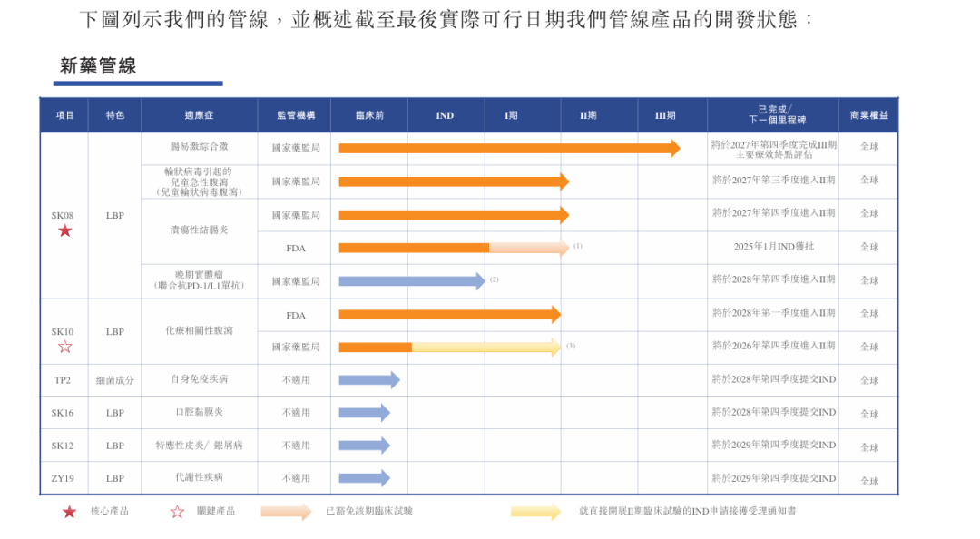Click 將於2028年第四季度提交IND in the SK16 row
980x539 pixels.
[774, 413]
